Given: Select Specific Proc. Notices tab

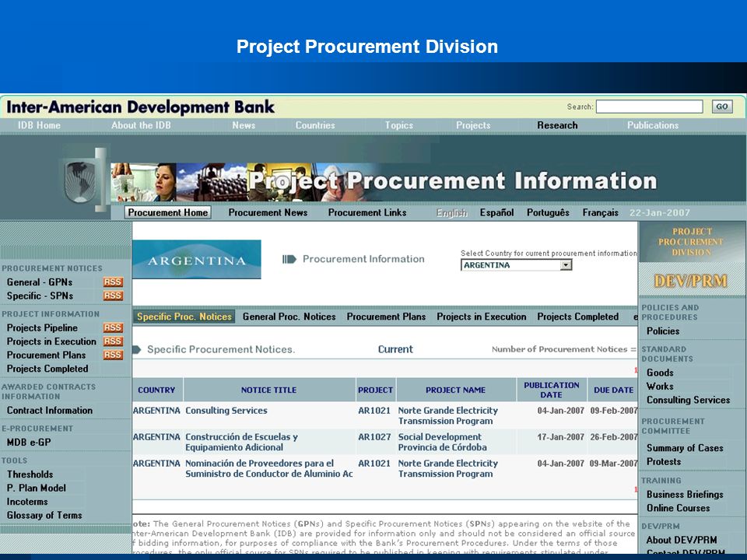Looking at the screenshot, I should tap(184, 317).
